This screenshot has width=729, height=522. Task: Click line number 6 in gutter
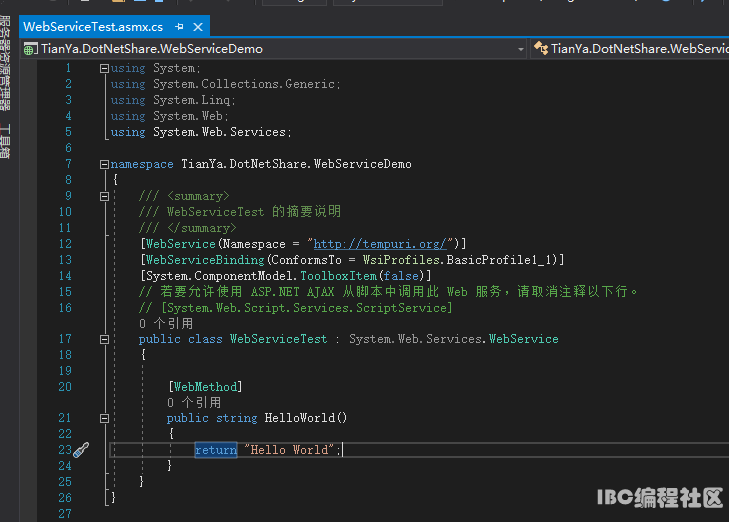pyautogui.click(x=68, y=148)
